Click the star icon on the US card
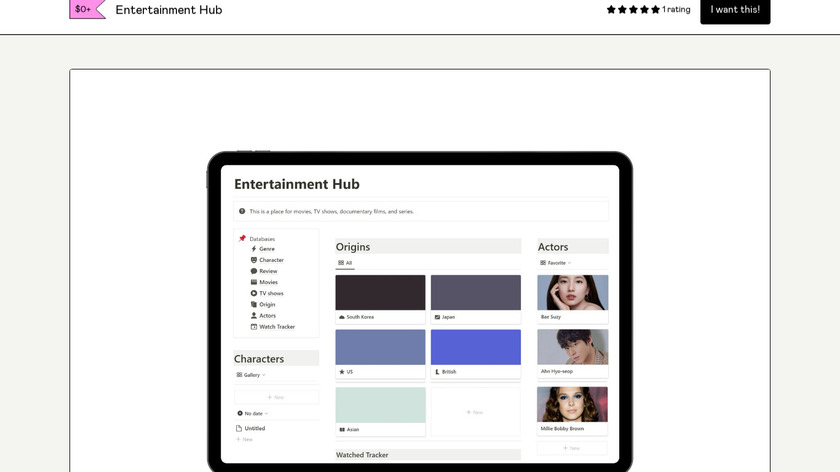 pyautogui.click(x=342, y=372)
